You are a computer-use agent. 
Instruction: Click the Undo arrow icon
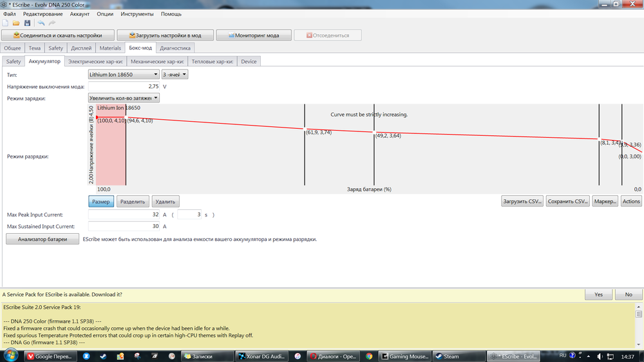click(41, 23)
